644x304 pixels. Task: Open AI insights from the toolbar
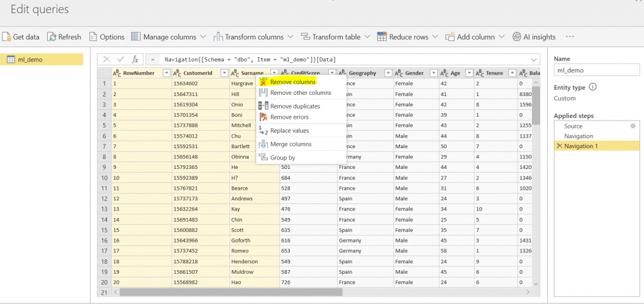534,37
